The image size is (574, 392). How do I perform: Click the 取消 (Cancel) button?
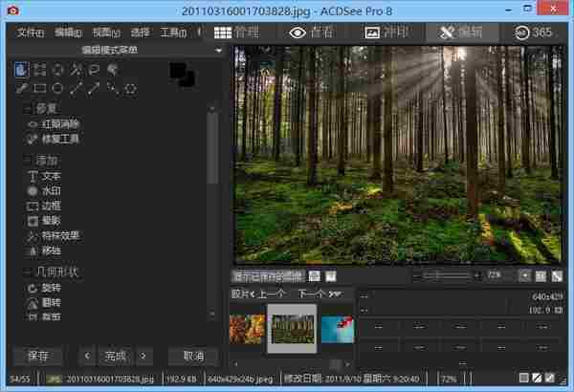point(193,356)
